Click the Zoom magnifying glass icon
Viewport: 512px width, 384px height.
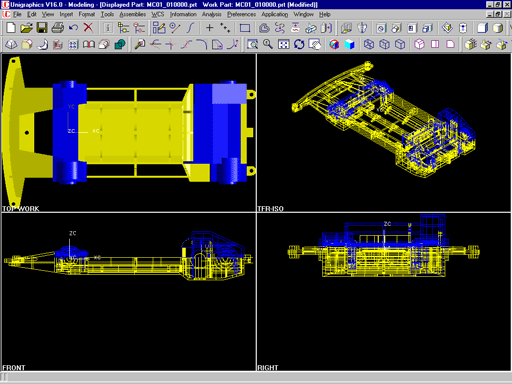click(268, 44)
